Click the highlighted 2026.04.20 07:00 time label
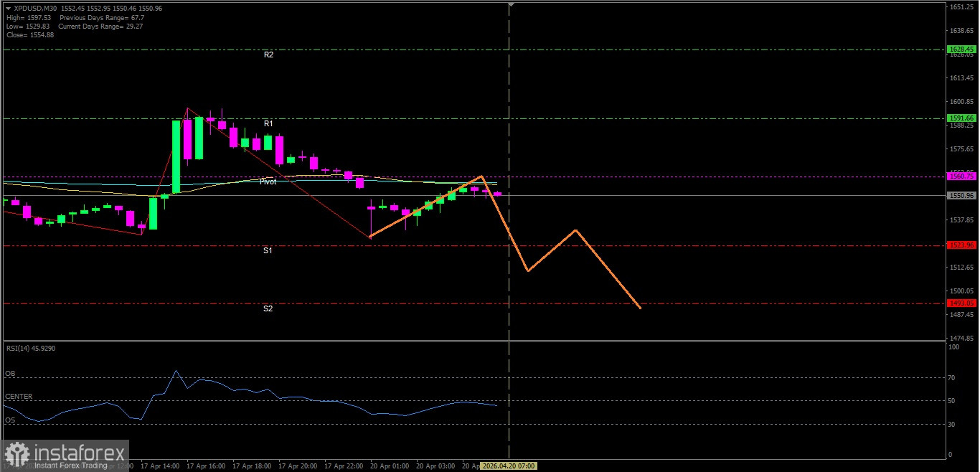 (508, 466)
